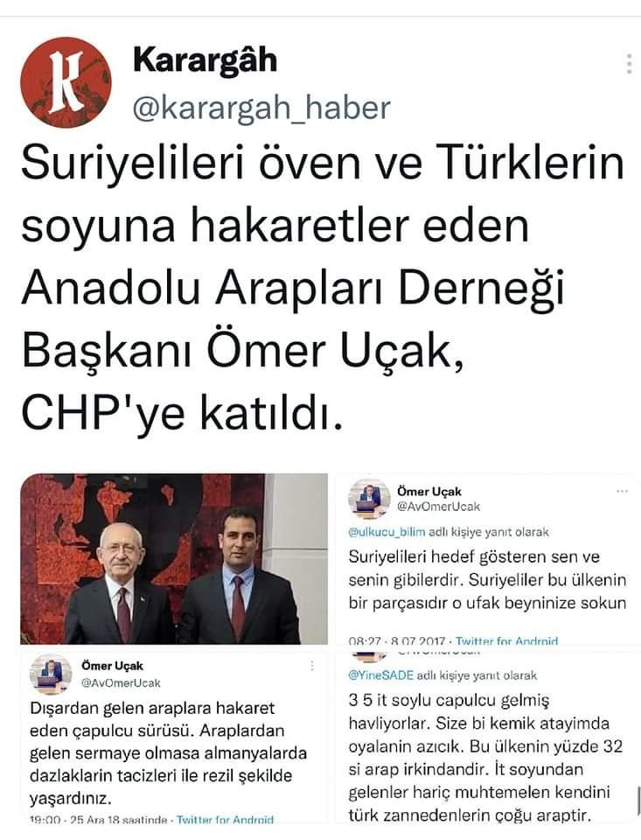Image resolution: width=641 pixels, height=840 pixels.
Task: Open the photo of two men in suits
Action: [x=174, y=559]
